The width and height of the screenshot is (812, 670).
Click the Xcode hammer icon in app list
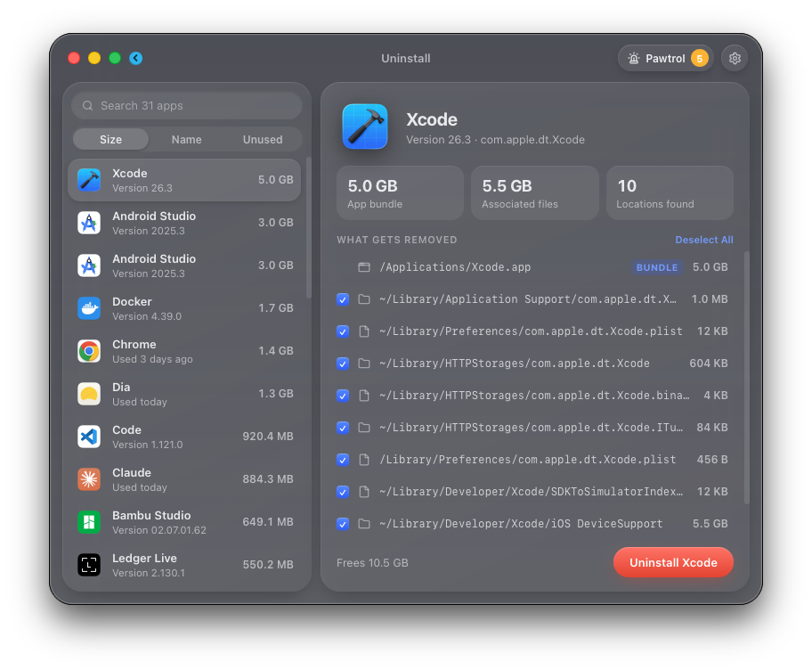pyautogui.click(x=89, y=180)
